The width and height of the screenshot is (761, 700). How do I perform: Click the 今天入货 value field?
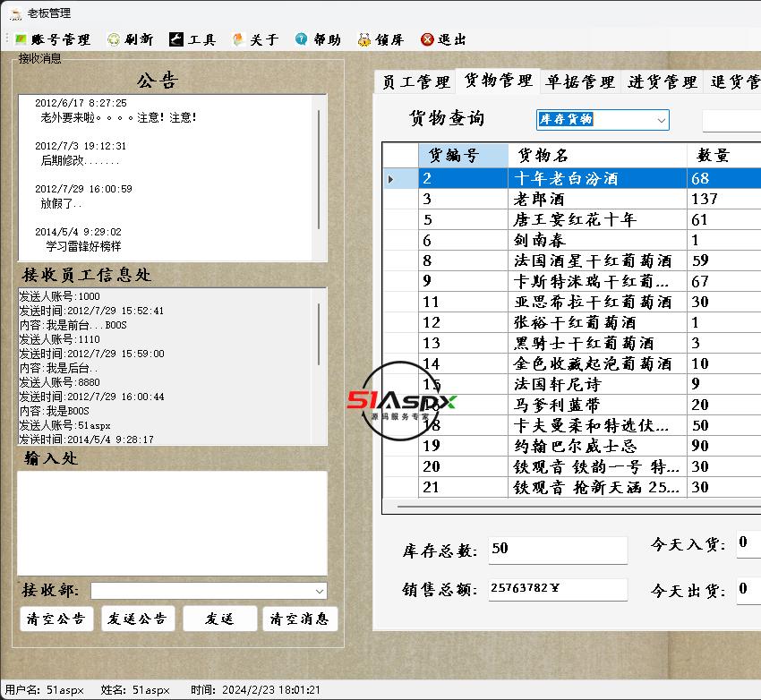coord(748,543)
